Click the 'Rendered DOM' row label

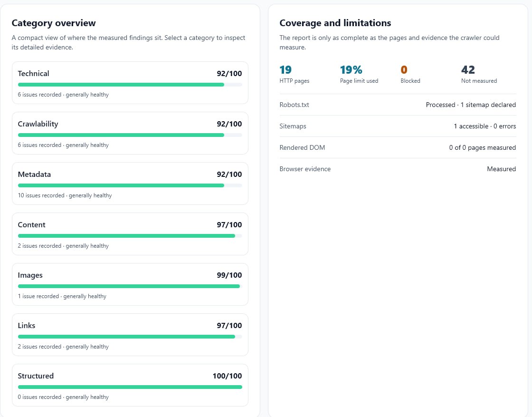302,148
